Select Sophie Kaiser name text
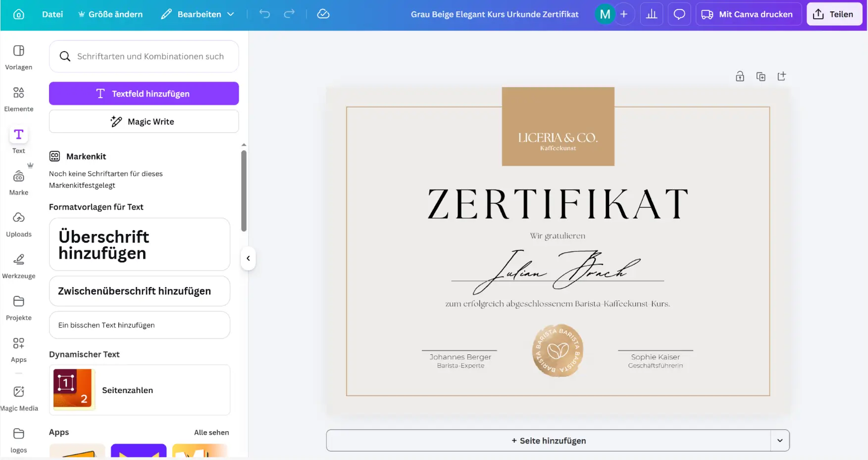868x460 pixels. (x=656, y=357)
